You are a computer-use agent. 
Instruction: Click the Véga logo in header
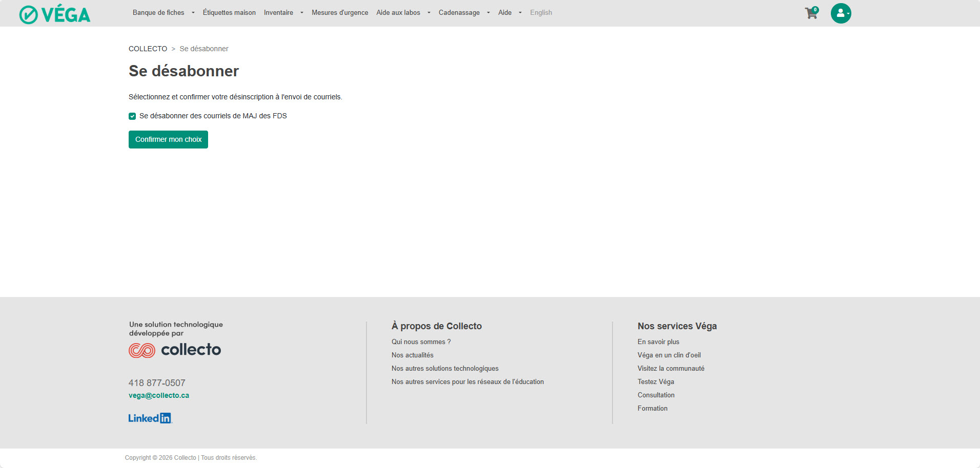point(55,14)
